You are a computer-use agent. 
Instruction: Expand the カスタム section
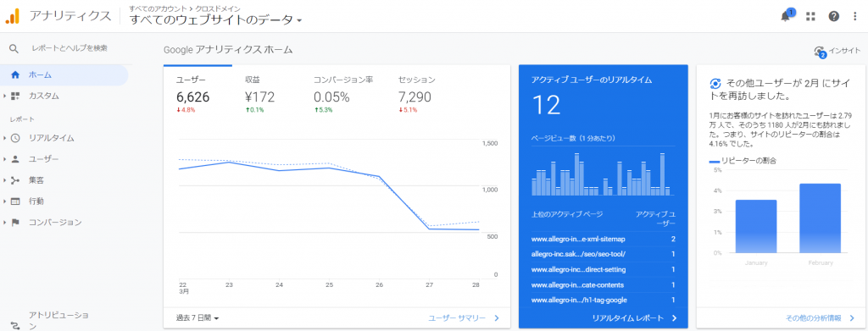(x=4, y=97)
